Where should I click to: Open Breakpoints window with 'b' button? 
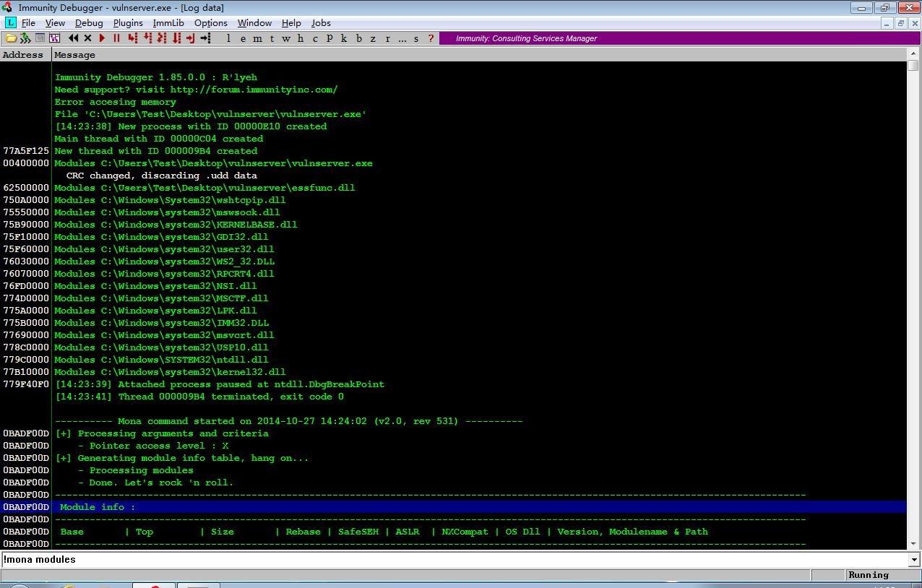(x=358, y=38)
